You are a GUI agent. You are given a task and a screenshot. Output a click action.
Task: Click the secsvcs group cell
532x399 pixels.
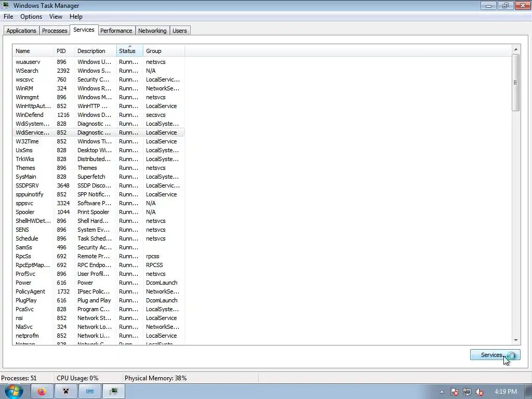click(x=156, y=115)
